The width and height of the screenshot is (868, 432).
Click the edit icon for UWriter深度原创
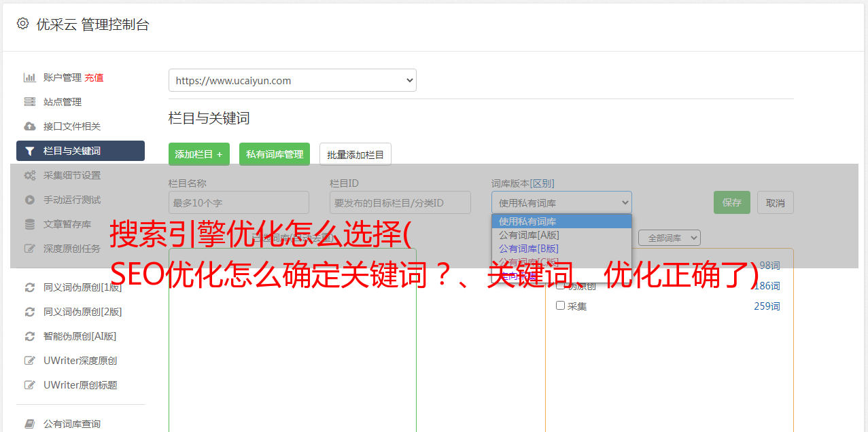(30, 361)
